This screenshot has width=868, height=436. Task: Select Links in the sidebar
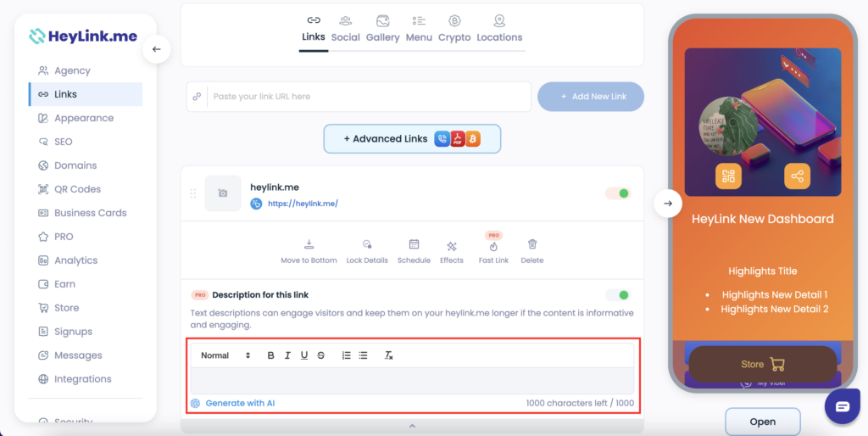click(86, 94)
